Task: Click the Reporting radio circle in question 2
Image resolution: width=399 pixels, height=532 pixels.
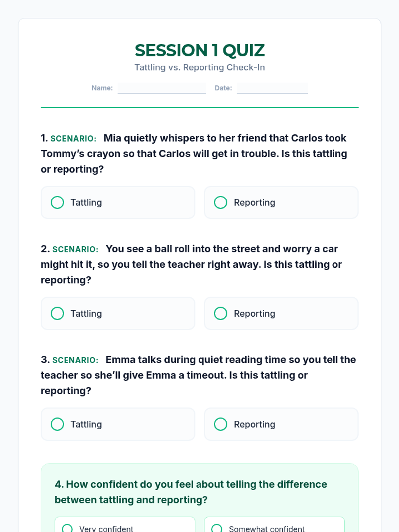Action: point(220,313)
